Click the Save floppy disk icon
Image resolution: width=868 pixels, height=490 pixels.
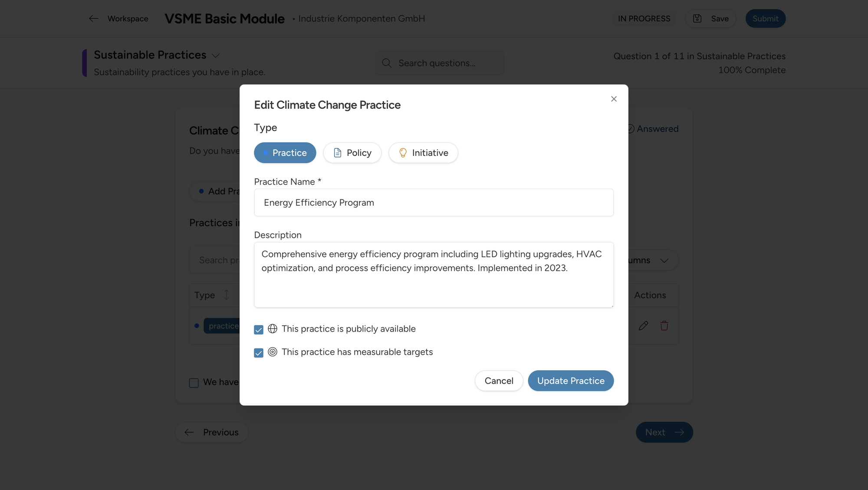(697, 18)
